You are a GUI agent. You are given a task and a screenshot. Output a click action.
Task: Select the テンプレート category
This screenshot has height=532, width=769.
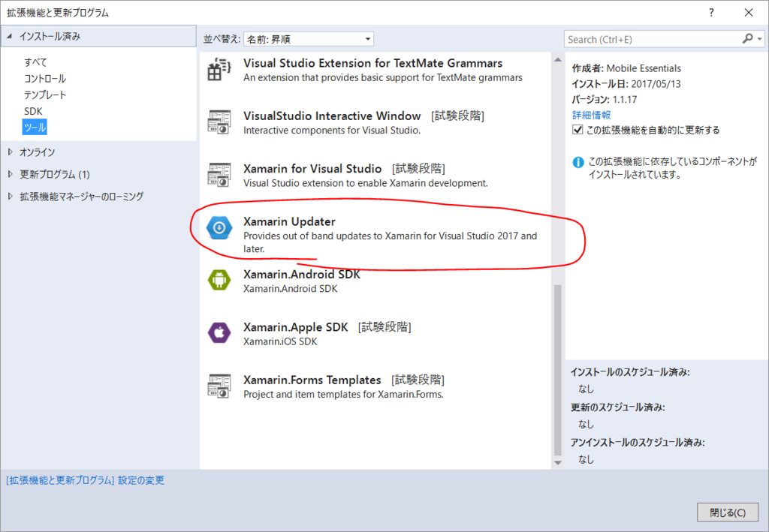(45, 95)
